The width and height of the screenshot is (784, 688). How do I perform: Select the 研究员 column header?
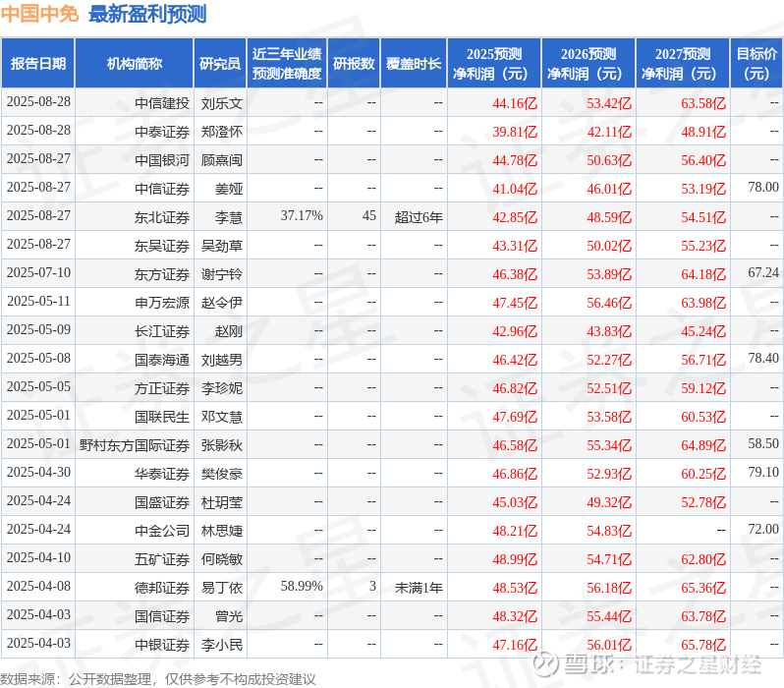220,64
